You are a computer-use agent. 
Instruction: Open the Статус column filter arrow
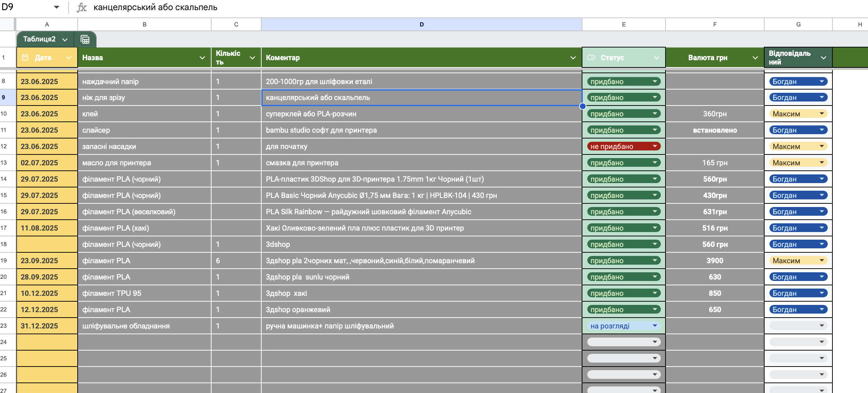click(656, 58)
